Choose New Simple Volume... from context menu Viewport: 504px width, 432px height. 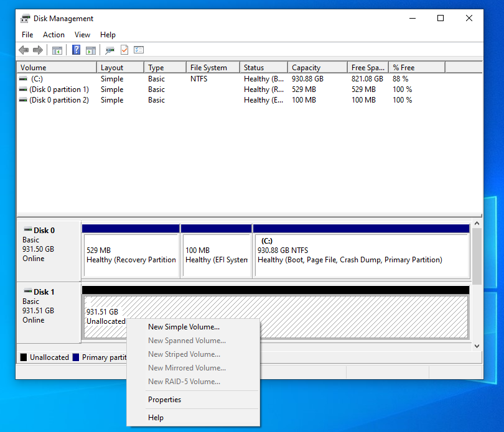point(193,327)
